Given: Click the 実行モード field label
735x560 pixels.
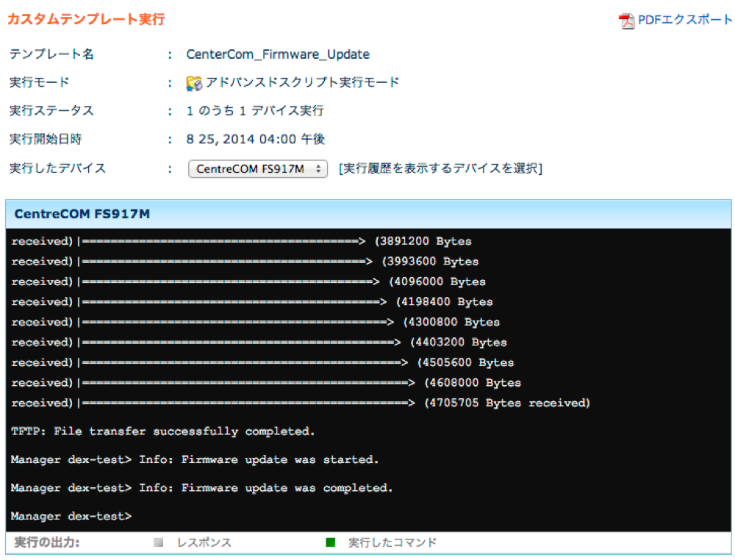Looking at the screenshot, I should pos(40,82).
